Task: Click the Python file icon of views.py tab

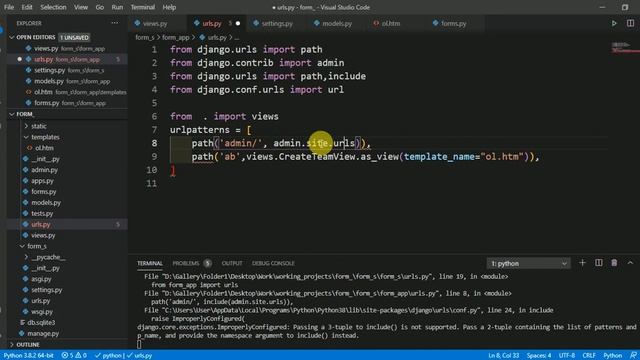Action: tap(138, 23)
